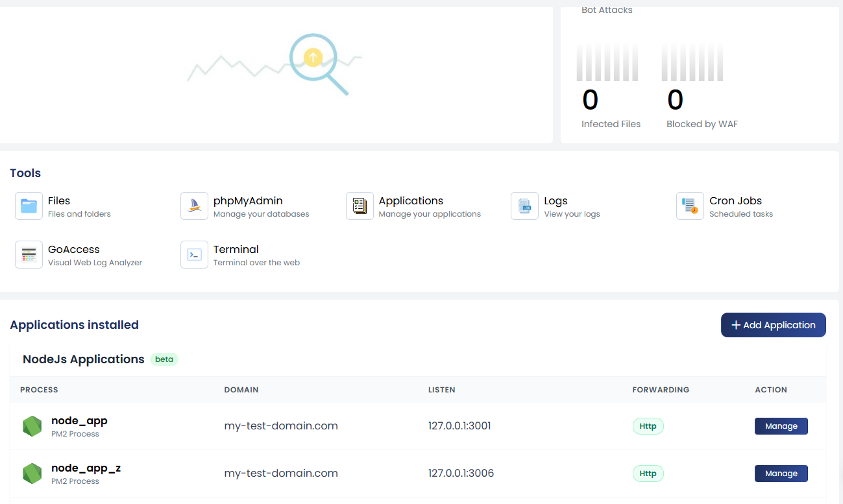
Task: Click the Node.js icon beside node_app_z
Action: tap(32, 474)
